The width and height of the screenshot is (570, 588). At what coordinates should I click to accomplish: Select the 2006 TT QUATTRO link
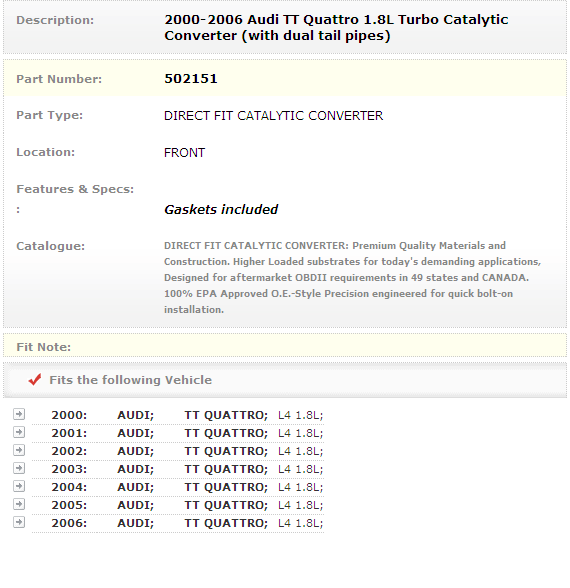point(226,523)
